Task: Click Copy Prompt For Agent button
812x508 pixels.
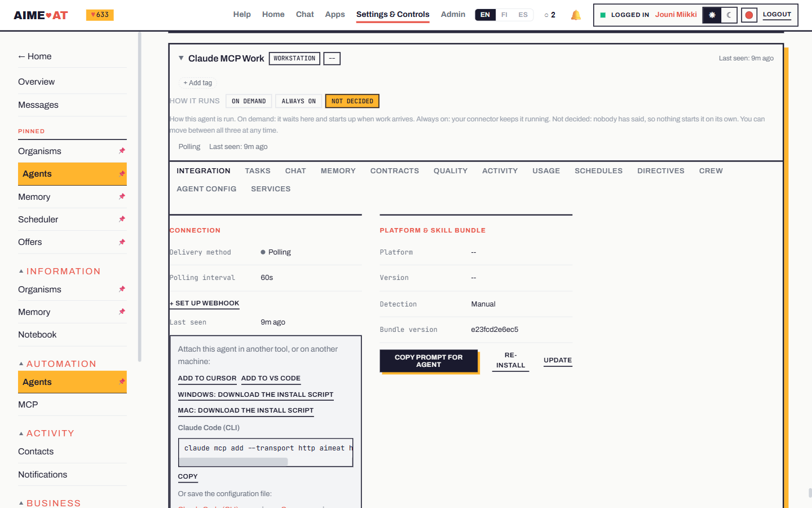Action: 429,361
